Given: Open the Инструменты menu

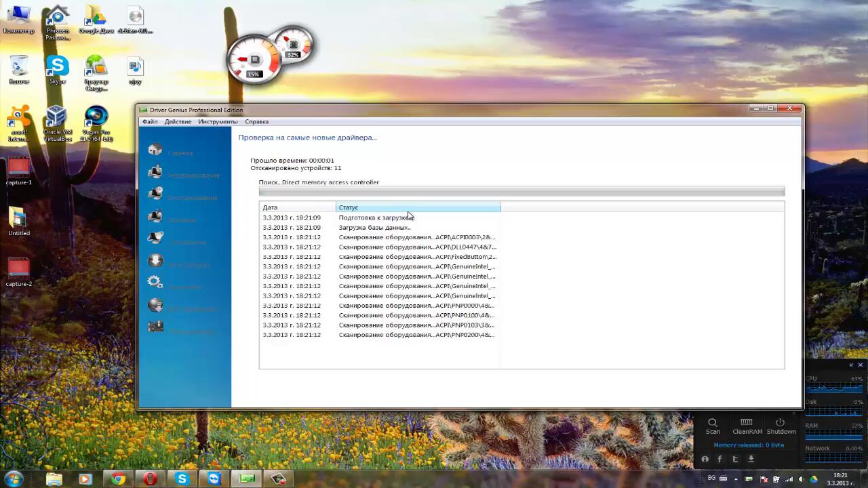Looking at the screenshot, I should tap(218, 122).
